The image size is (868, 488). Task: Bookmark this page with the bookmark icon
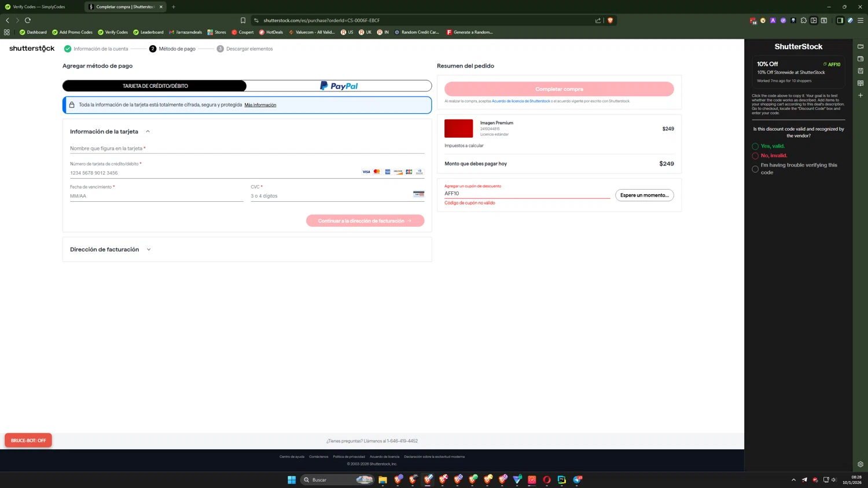point(243,20)
